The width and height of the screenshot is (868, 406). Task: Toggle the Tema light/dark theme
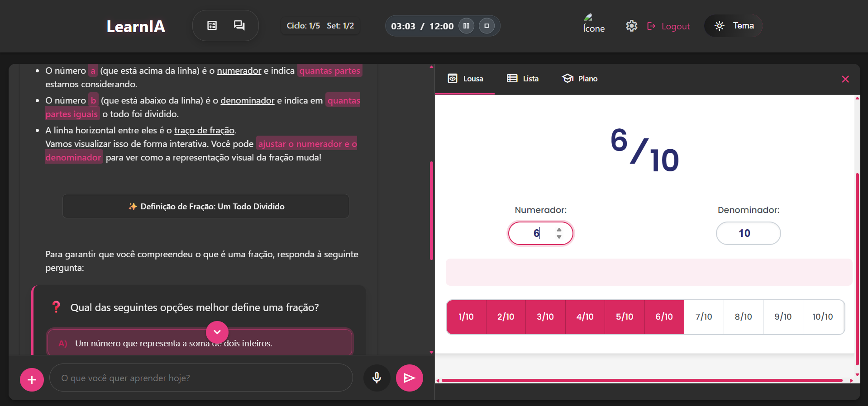point(734,26)
